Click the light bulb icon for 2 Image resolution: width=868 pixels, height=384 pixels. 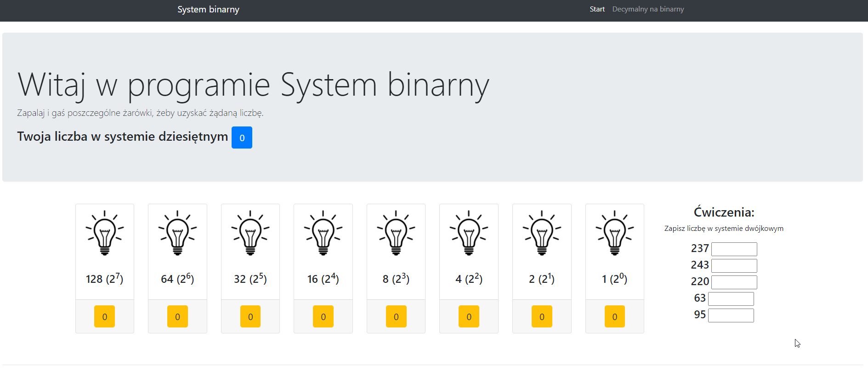(x=542, y=233)
